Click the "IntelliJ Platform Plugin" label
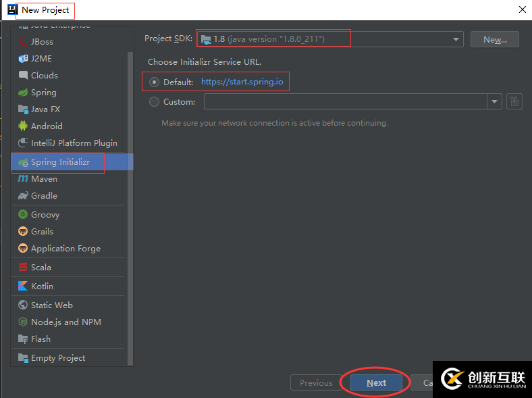532x398 pixels. tap(74, 143)
